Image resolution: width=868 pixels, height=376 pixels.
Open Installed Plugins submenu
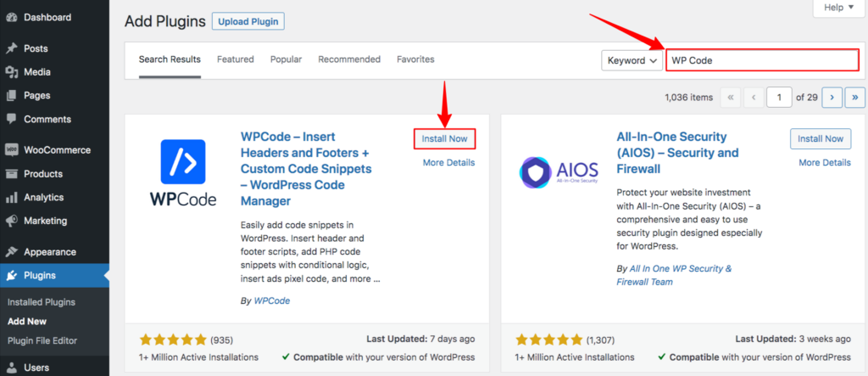pyautogui.click(x=42, y=302)
